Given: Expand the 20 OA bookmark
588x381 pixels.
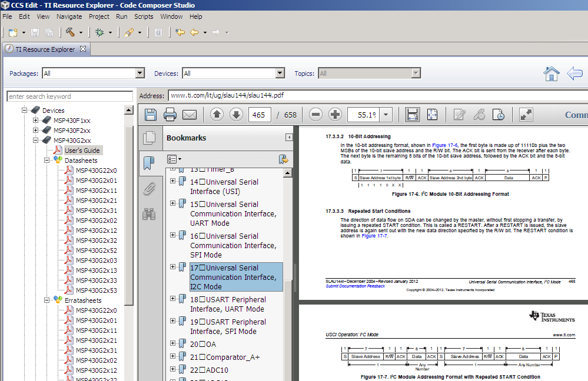Looking at the screenshot, I should (x=172, y=343).
